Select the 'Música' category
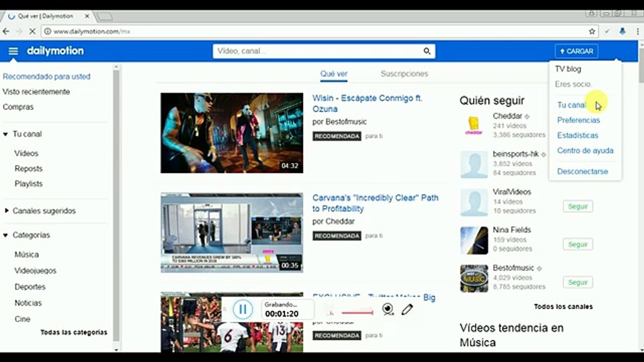The image size is (644, 362). pyautogui.click(x=27, y=254)
